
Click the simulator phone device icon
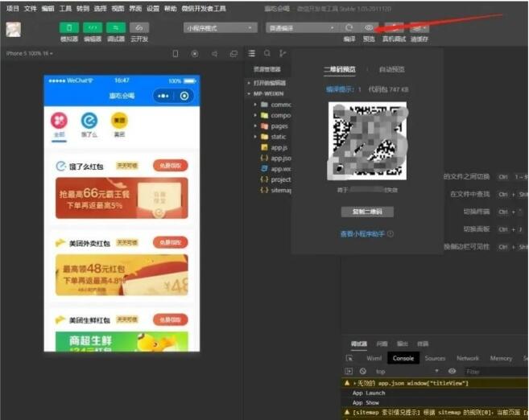176,54
